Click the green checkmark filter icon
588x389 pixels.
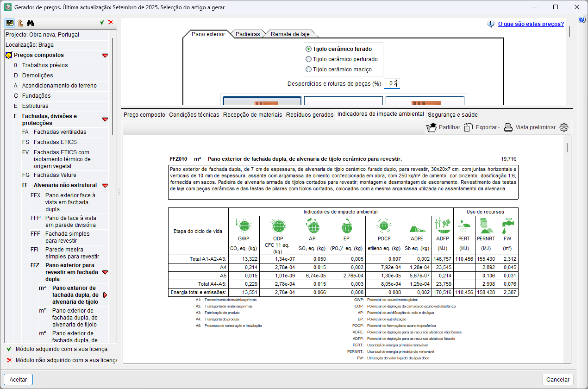coord(102,22)
